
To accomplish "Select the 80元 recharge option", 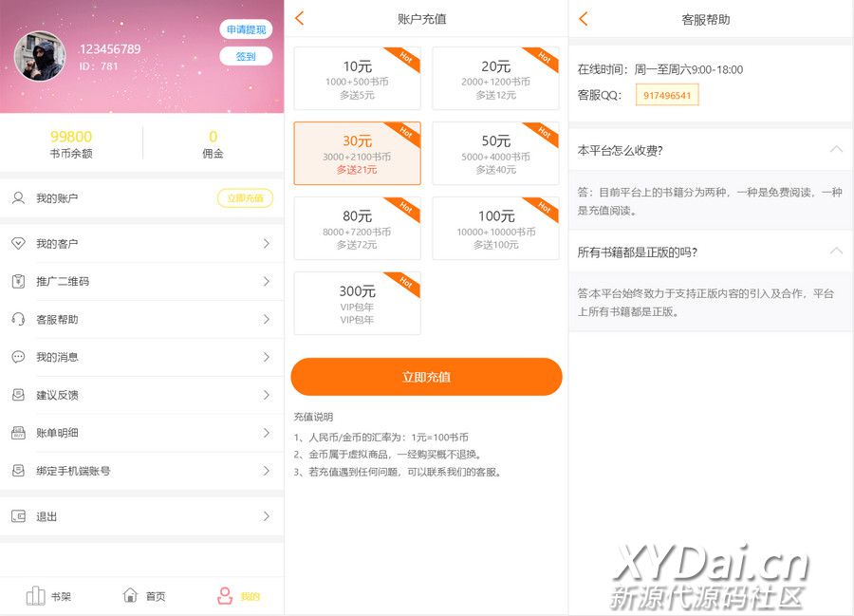I will [358, 229].
